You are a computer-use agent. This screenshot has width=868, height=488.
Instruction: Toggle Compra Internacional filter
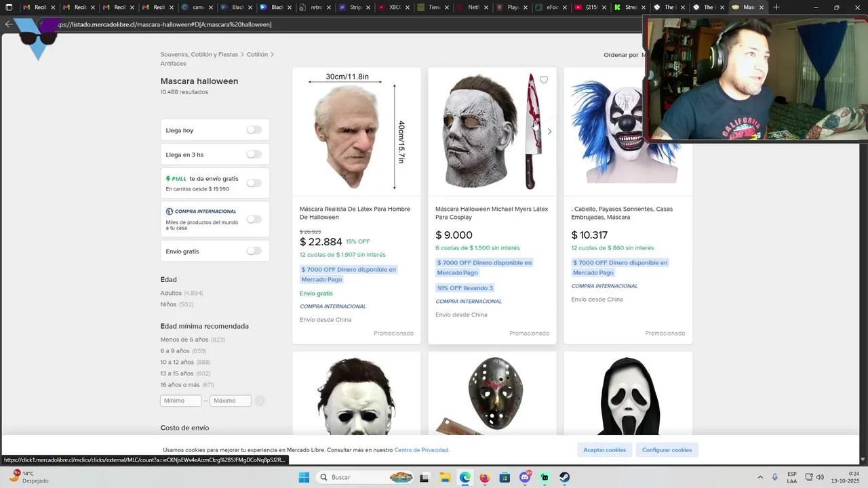click(x=254, y=219)
